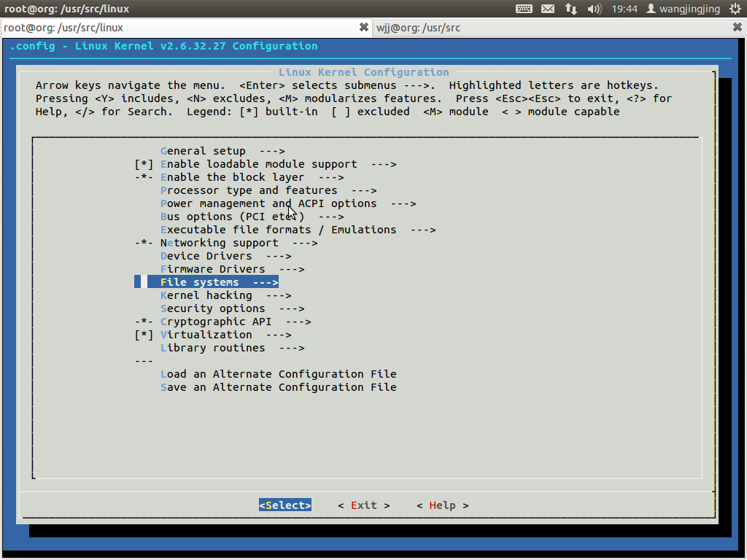Image resolution: width=747 pixels, height=560 pixels.
Task: Click the -*- marker beside Cryptographic API
Action: coord(144,322)
